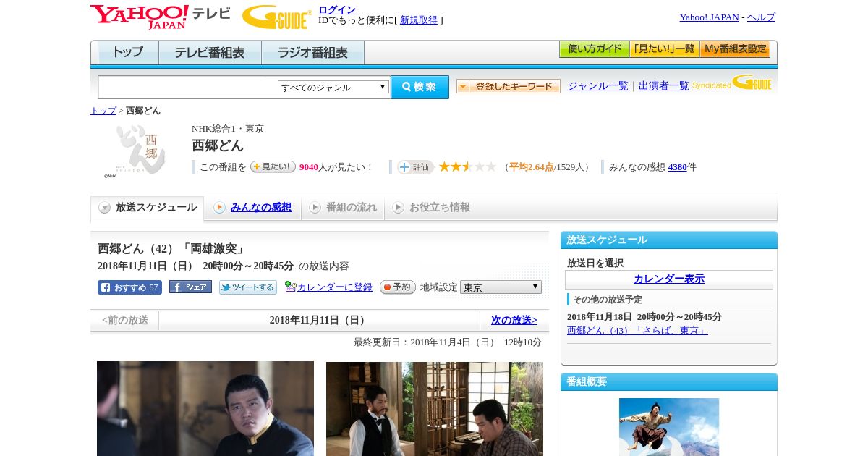868x456 pixels.
Task: Click the right episode scene photo
Action: click(435, 409)
